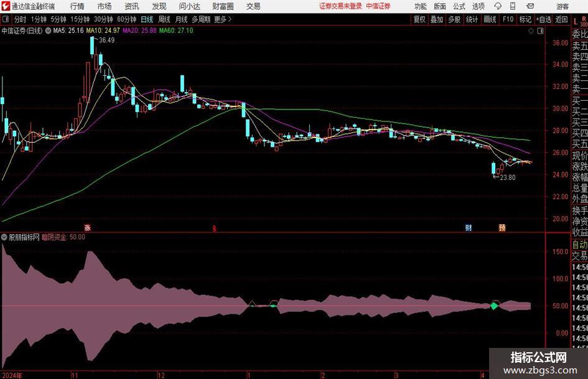
Task: Switch to the 15分钟 period tab
Action: point(80,19)
